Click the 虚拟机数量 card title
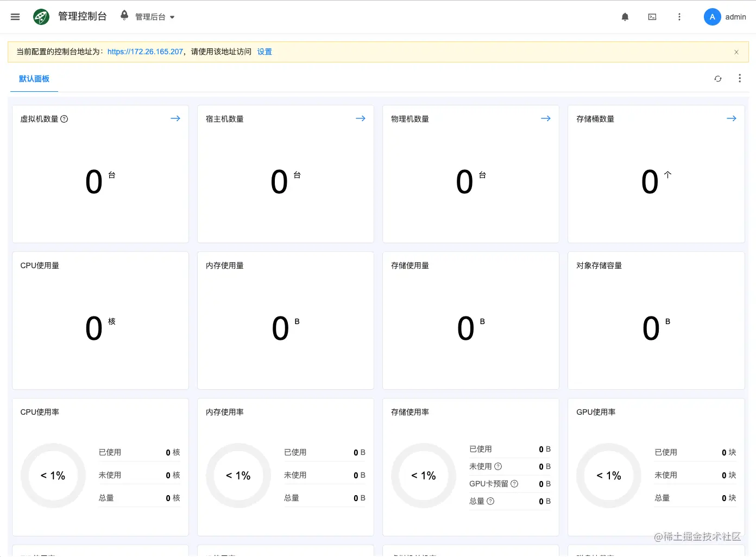Image resolution: width=756 pixels, height=557 pixels. tap(39, 119)
